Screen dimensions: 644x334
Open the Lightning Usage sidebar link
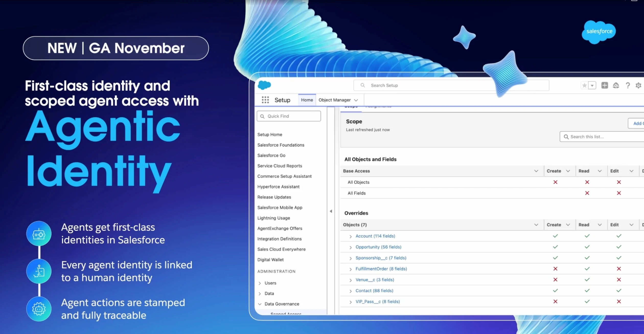pyautogui.click(x=274, y=218)
